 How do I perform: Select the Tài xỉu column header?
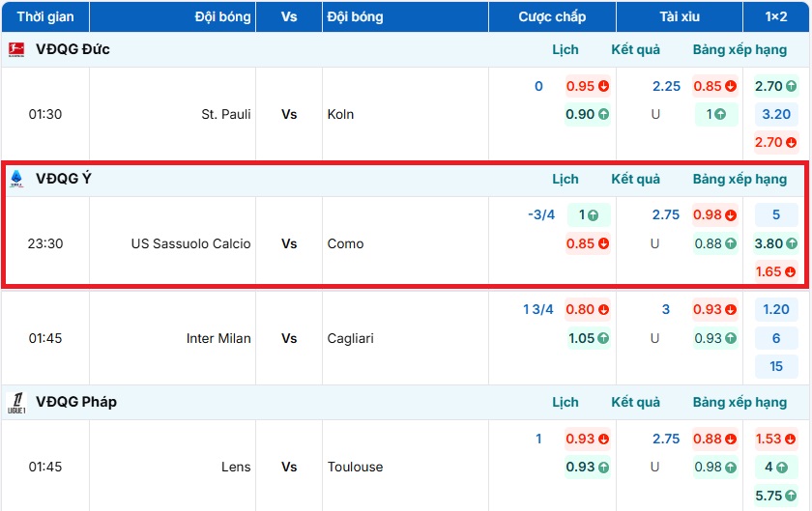679,16
